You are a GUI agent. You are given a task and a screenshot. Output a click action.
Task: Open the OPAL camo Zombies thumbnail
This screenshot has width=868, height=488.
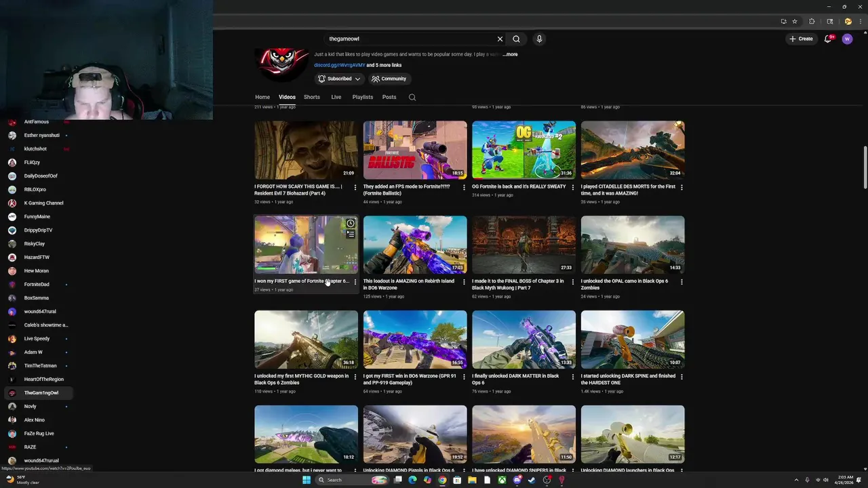point(633,245)
